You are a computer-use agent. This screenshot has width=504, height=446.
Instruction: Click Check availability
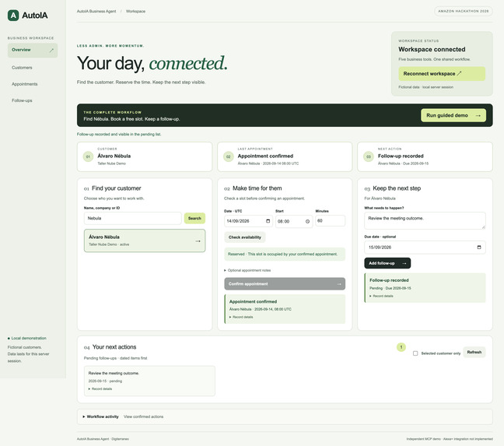pyautogui.click(x=244, y=237)
